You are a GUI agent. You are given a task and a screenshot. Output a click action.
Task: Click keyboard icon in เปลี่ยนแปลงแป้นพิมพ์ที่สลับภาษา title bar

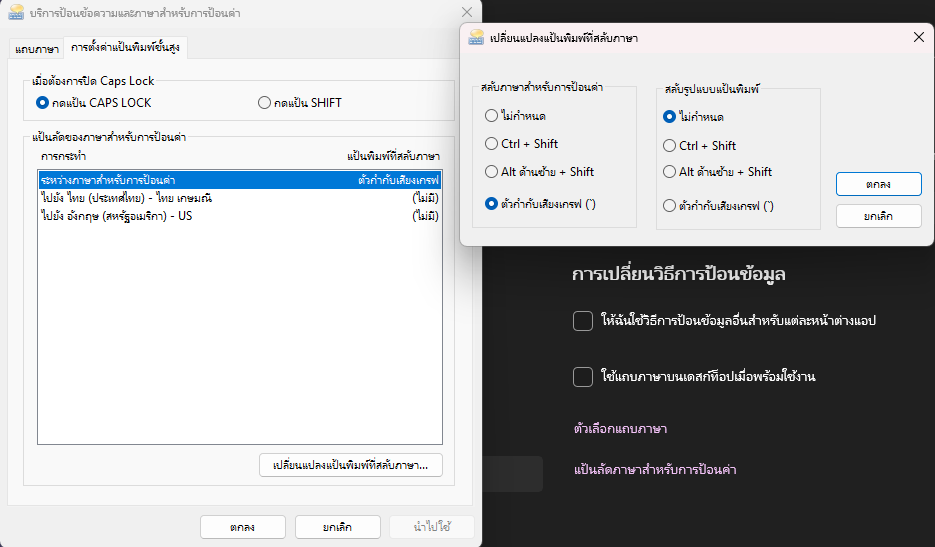(476, 38)
